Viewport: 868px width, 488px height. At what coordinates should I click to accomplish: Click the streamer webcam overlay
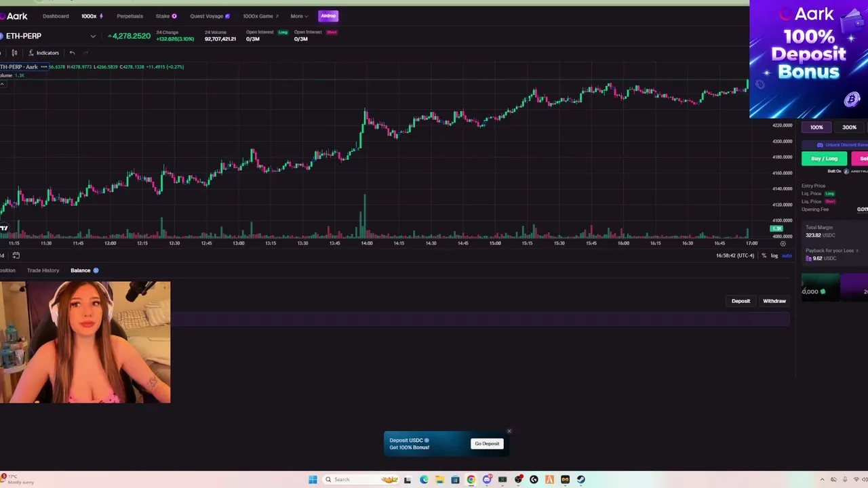(85, 342)
